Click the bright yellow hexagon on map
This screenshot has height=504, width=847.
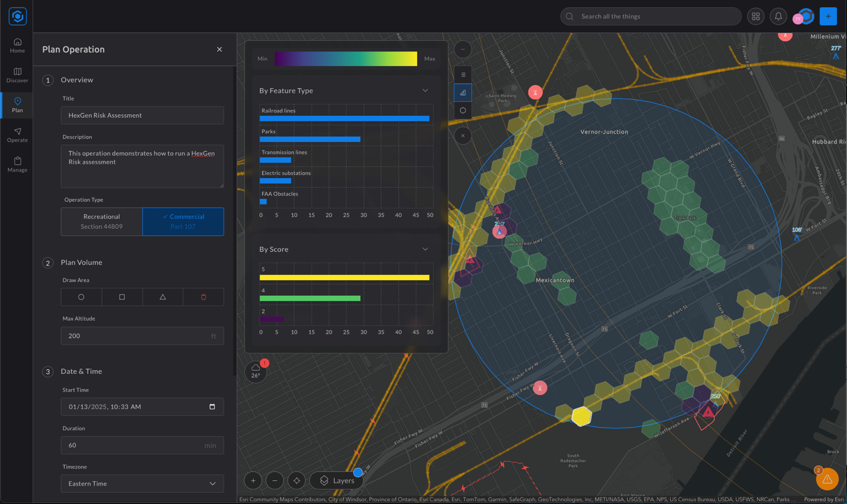click(x=582, y=416)
